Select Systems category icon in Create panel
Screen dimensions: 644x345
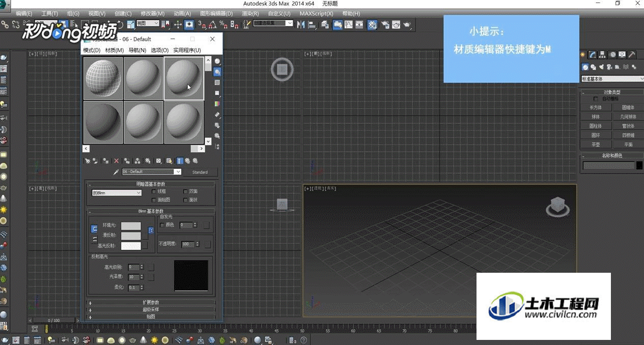coord(634,67)
